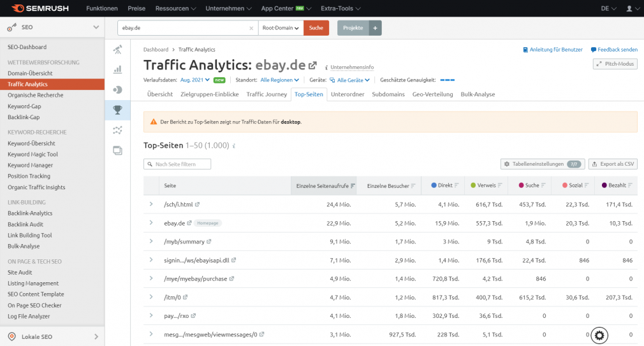Open Keyword Magic Tool in sidebar
Viewport: 644px width, 346px height.
click(x=33, y=154)
